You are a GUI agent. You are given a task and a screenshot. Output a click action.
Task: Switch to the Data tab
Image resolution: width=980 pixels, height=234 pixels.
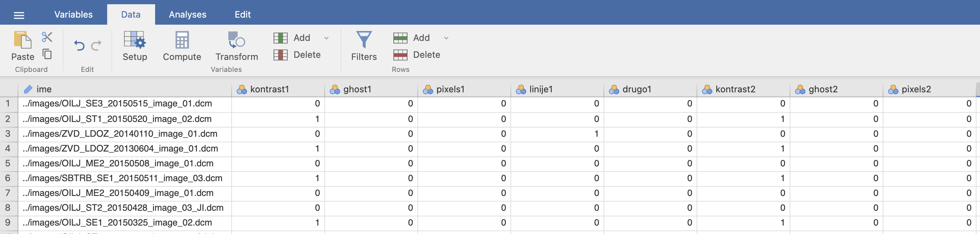131,14
